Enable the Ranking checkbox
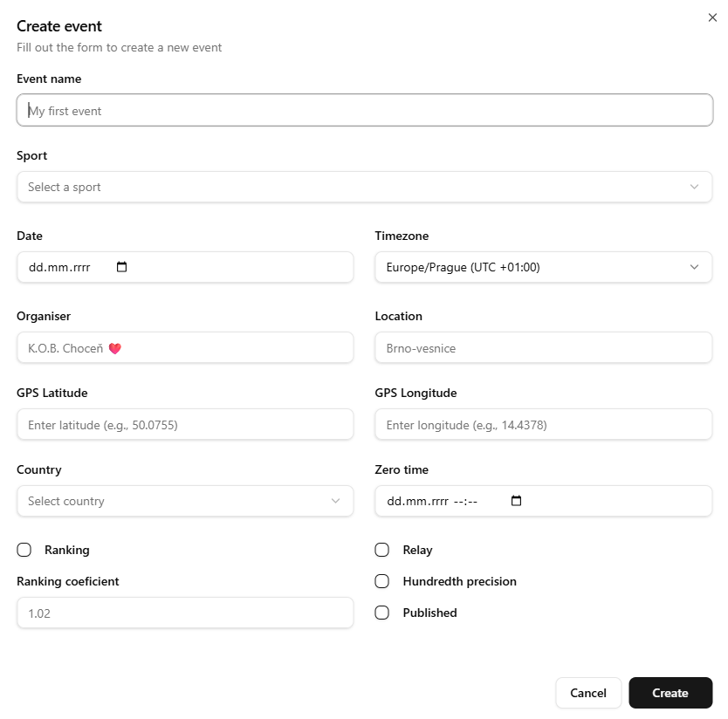 (24, 550)
